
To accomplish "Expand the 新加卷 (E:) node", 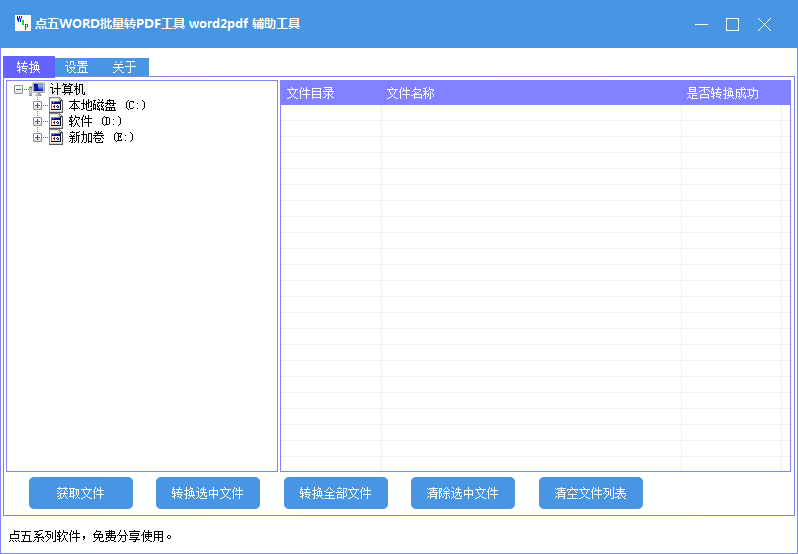I will [37, 137].
